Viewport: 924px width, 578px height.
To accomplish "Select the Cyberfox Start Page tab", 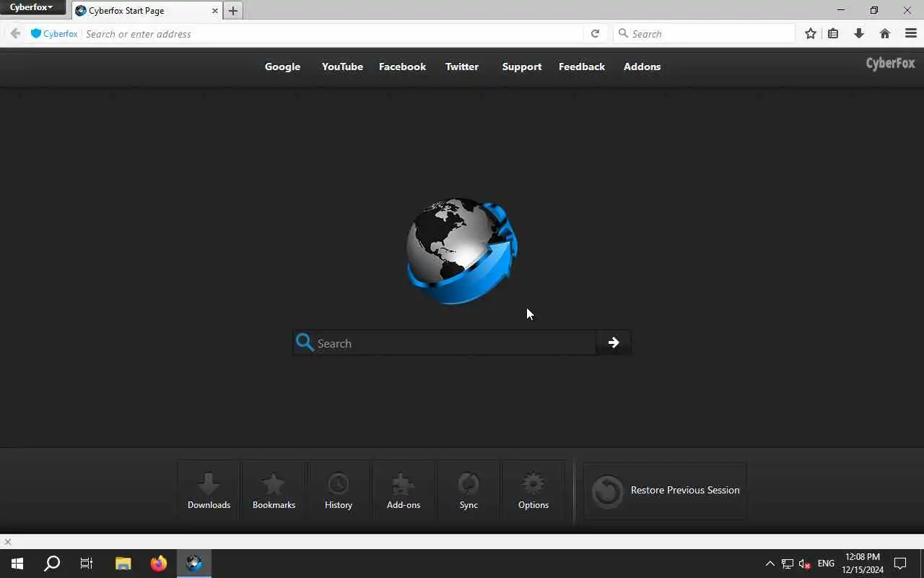I will coord(147,11).
